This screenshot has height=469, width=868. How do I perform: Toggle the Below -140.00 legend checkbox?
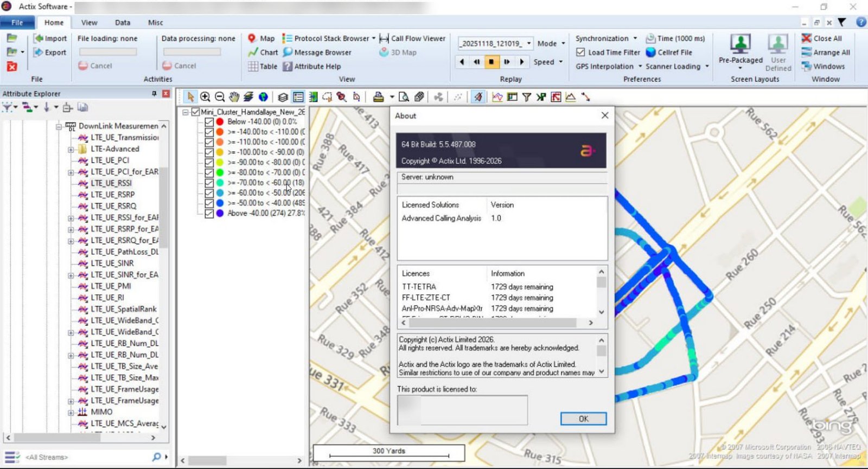click(209, 121)
